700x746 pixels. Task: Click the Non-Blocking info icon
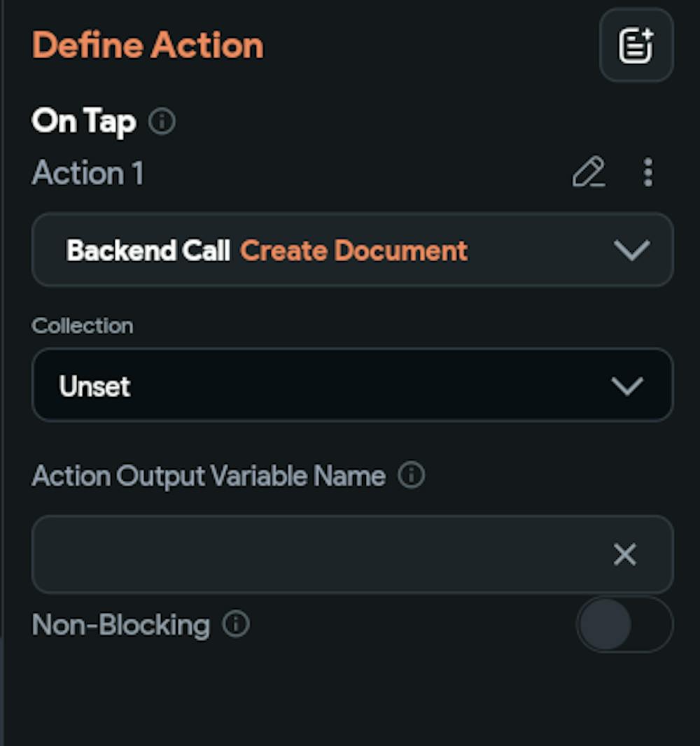236,625
